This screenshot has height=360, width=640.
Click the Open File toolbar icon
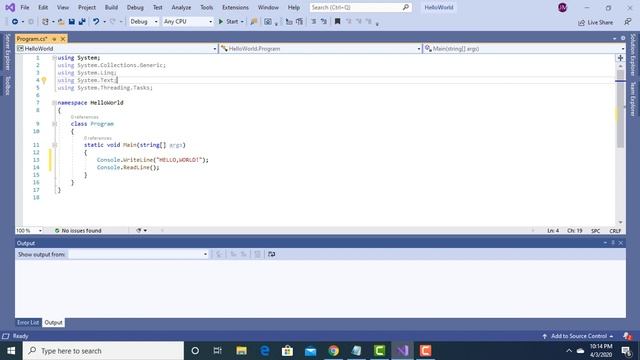click(x=61, y=22)
